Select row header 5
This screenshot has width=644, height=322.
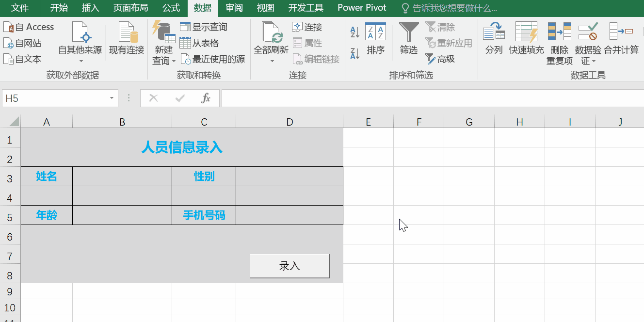[10, 215]
